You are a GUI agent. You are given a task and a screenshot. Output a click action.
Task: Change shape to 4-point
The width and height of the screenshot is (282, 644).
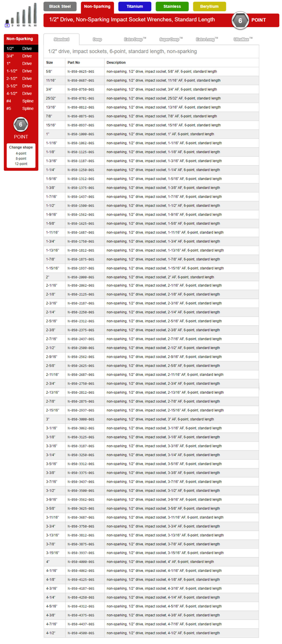(x=21, y=153)
